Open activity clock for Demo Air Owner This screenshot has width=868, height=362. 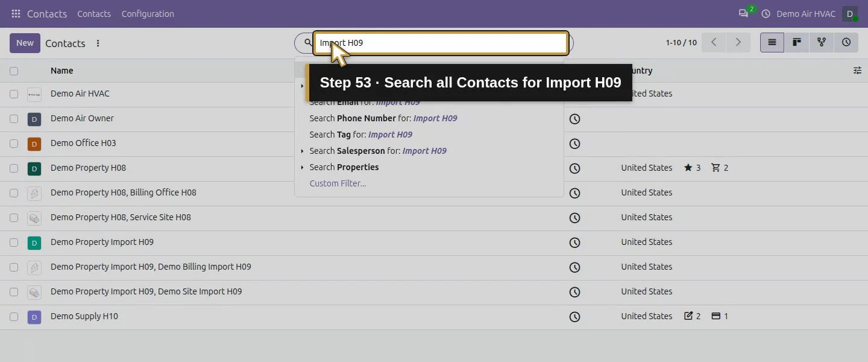[x=574, y=119]
